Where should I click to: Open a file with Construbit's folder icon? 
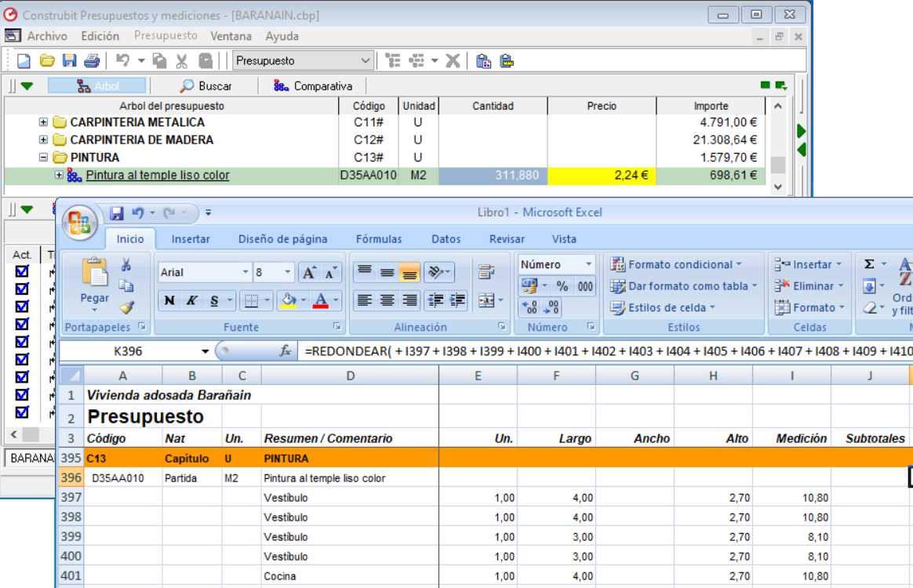[x=47, y=60]
